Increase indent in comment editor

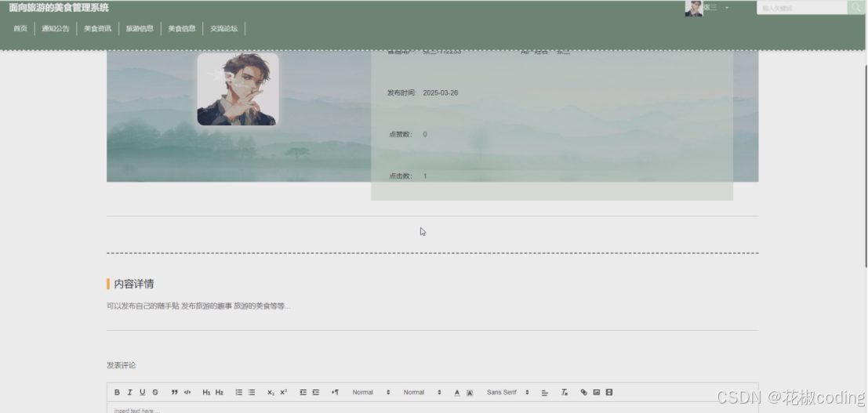315,392
